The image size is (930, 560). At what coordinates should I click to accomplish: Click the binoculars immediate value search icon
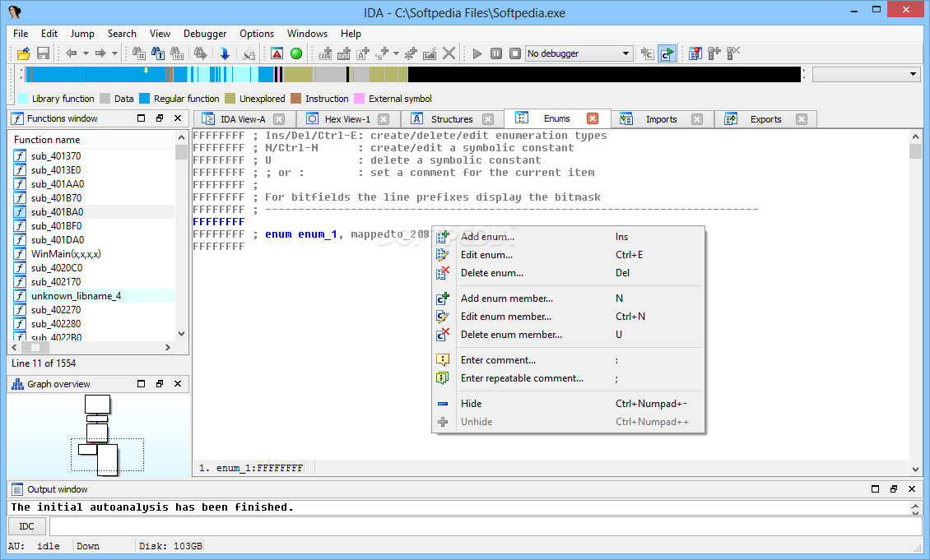click(x=139, y=53)
